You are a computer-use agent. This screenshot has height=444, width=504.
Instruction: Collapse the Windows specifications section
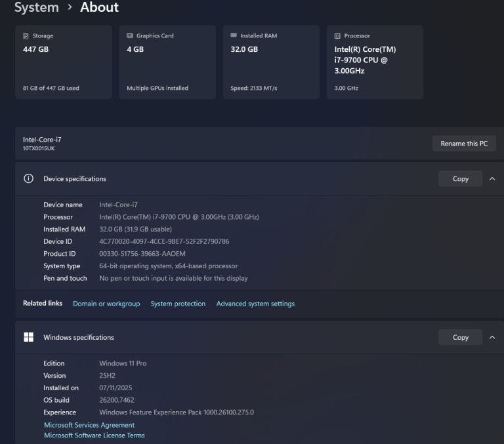(492, 337)
